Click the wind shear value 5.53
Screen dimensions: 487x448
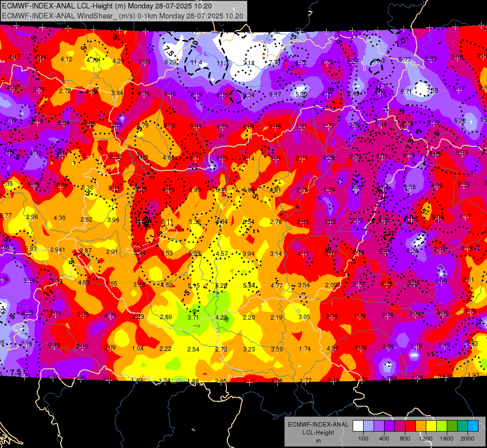(167, 253)
